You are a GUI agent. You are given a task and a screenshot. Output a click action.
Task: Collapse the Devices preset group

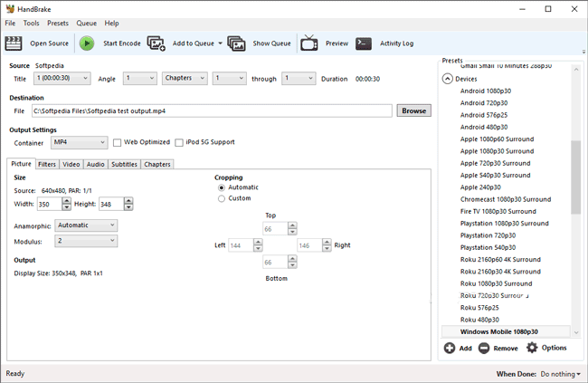point(447,79)
